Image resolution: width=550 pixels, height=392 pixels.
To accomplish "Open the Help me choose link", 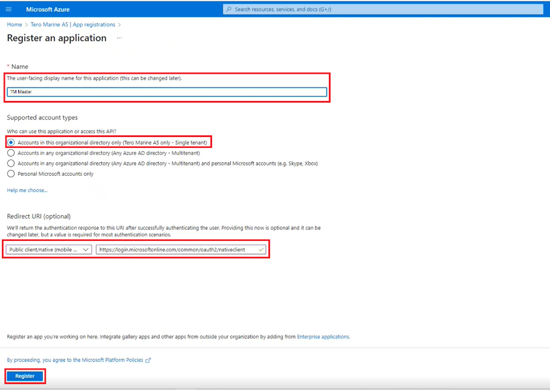I will point(27,190).
